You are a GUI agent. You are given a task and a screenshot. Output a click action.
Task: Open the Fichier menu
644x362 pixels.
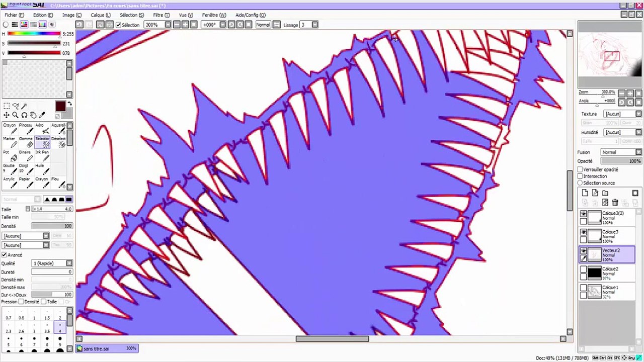tap(15, 15)
